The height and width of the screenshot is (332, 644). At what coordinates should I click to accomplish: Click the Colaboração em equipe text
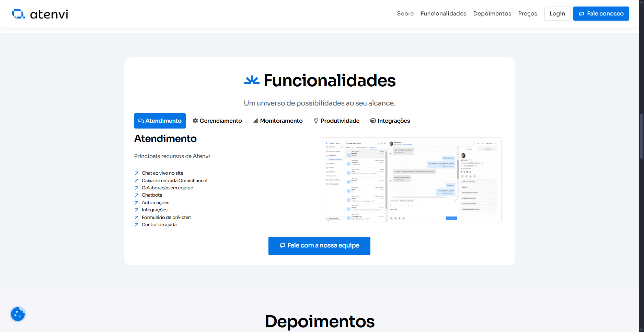[168, 188]
